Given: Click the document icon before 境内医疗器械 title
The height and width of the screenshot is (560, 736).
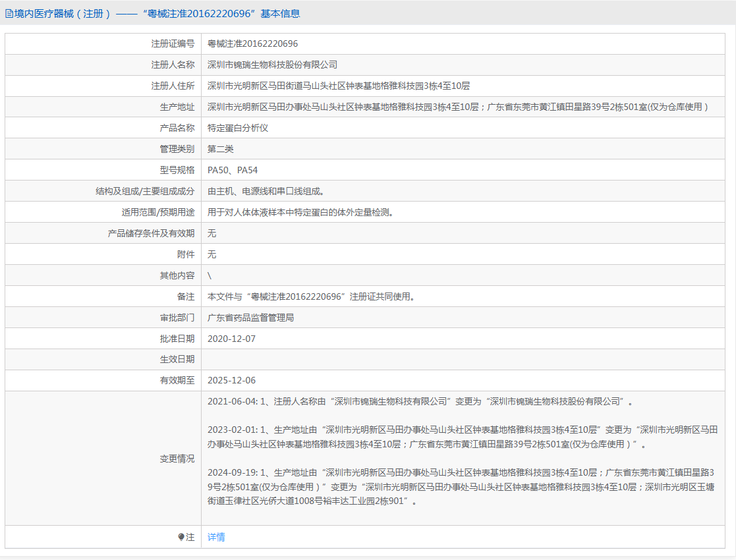Looking at the screenshot, I should pos(9,14).
